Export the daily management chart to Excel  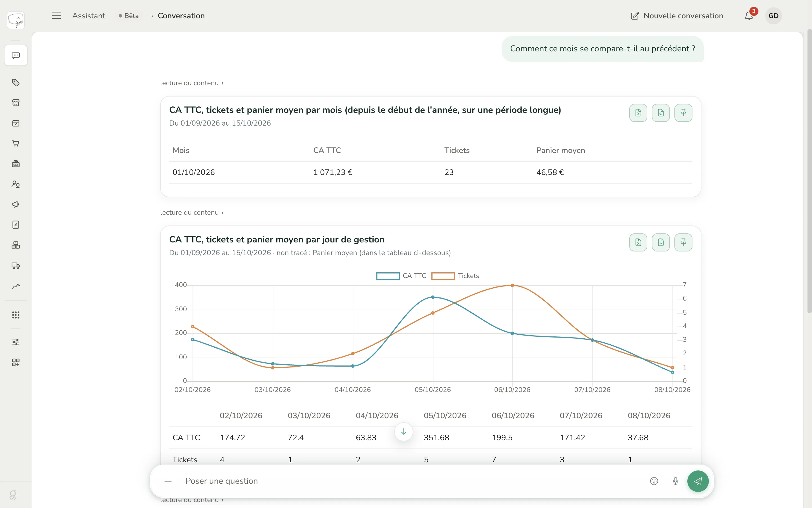638,242
